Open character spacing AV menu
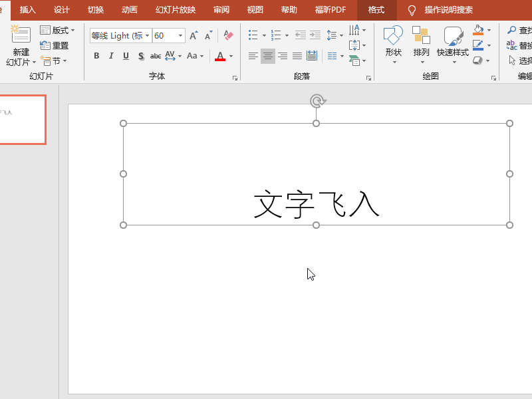Screen dimensions: 532x399 (173, 56)
